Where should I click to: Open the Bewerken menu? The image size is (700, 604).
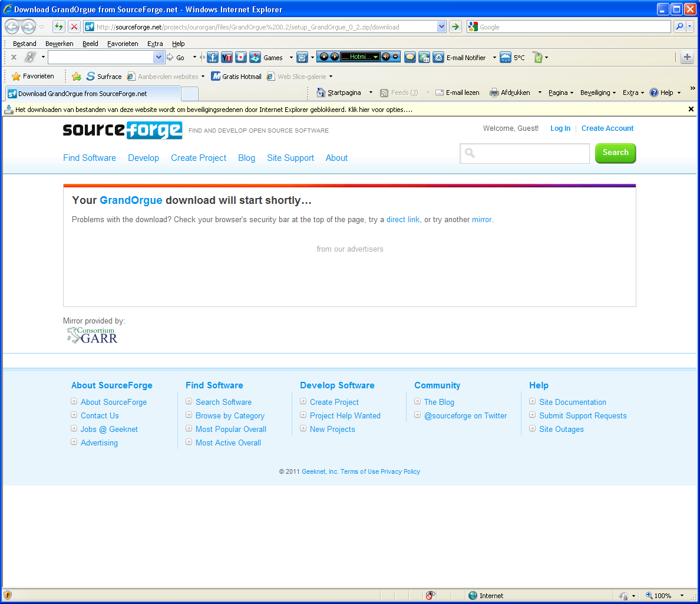pos(60,43)
